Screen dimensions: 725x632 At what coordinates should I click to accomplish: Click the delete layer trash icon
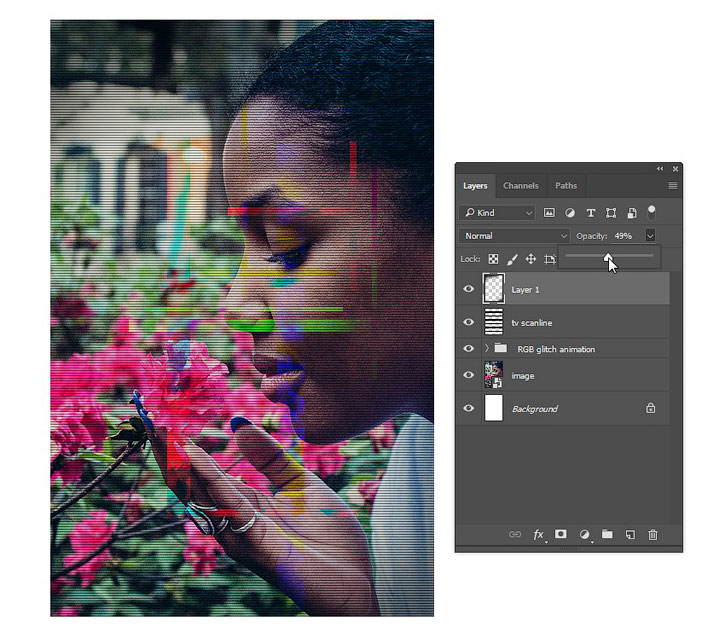click(x=652, y=534)
